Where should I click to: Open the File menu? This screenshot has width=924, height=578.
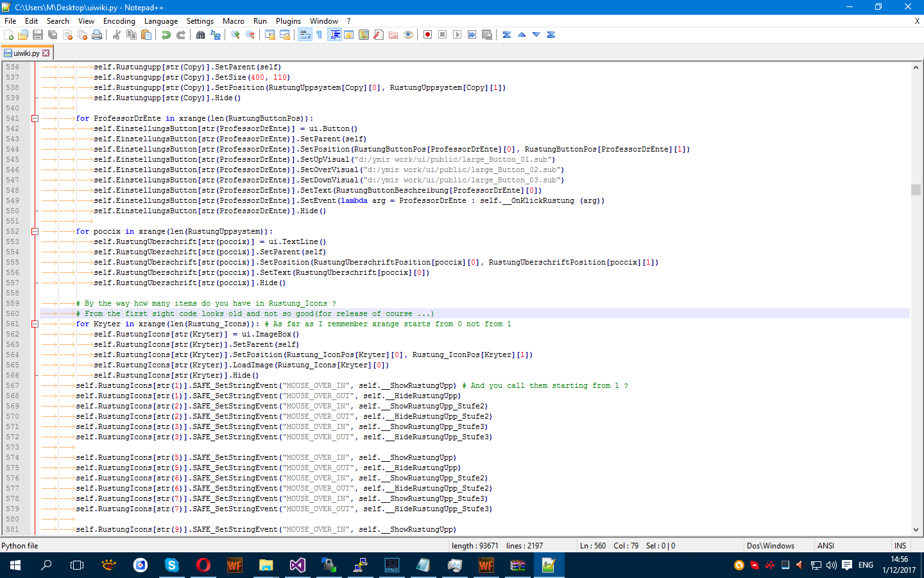click(x=10, y=21)
